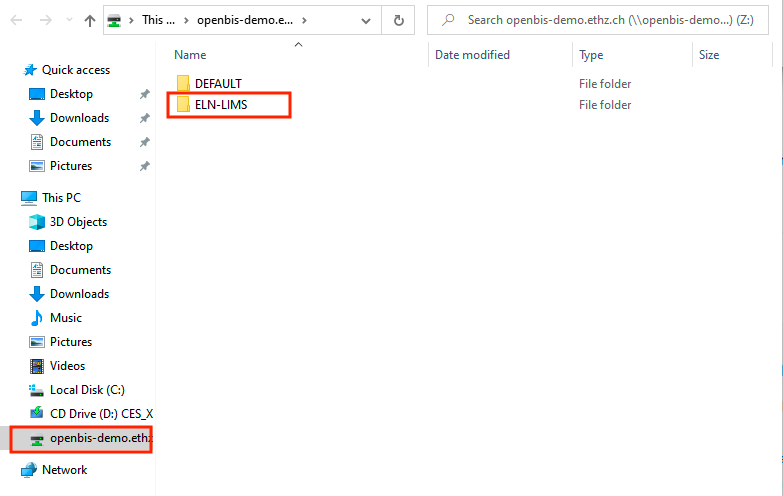Expand the chevron after 'This ...' breadcrumb
783x496 pixels.
point(186,20)
